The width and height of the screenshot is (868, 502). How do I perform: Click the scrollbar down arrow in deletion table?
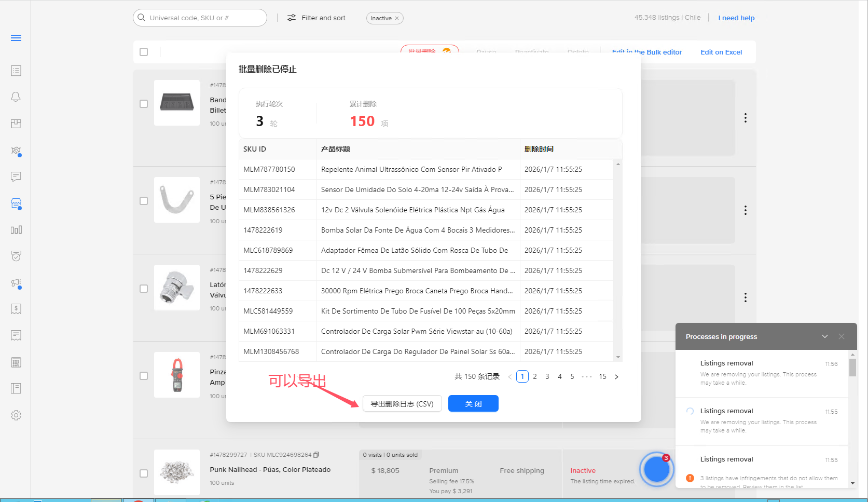pos(618,357)
